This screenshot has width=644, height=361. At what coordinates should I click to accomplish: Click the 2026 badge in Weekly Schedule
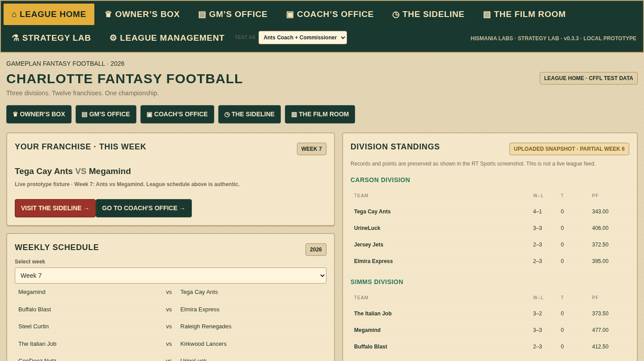coord(316,250)
